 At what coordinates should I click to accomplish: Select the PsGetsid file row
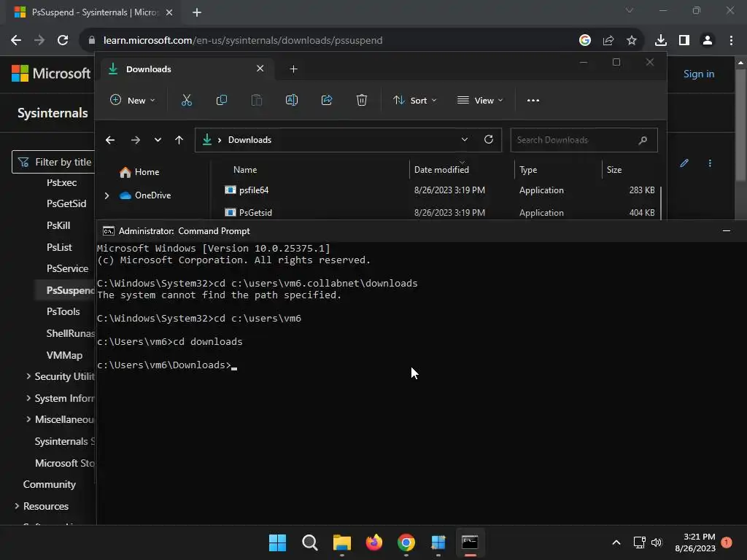439,212
